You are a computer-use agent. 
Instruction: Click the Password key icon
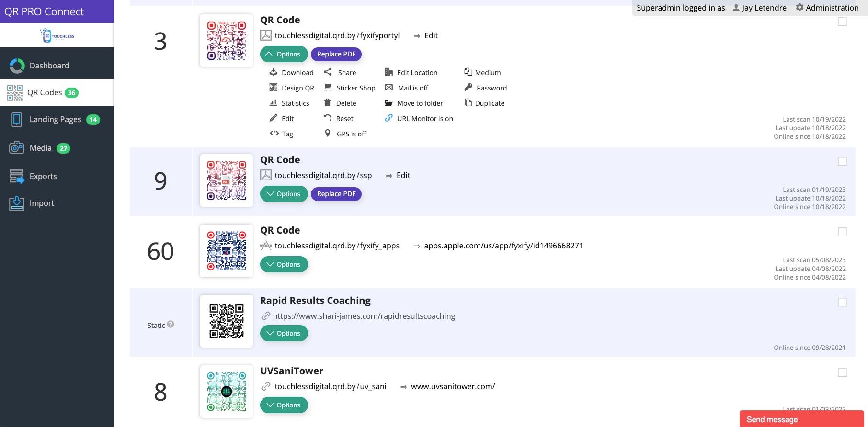coord(468,88)
